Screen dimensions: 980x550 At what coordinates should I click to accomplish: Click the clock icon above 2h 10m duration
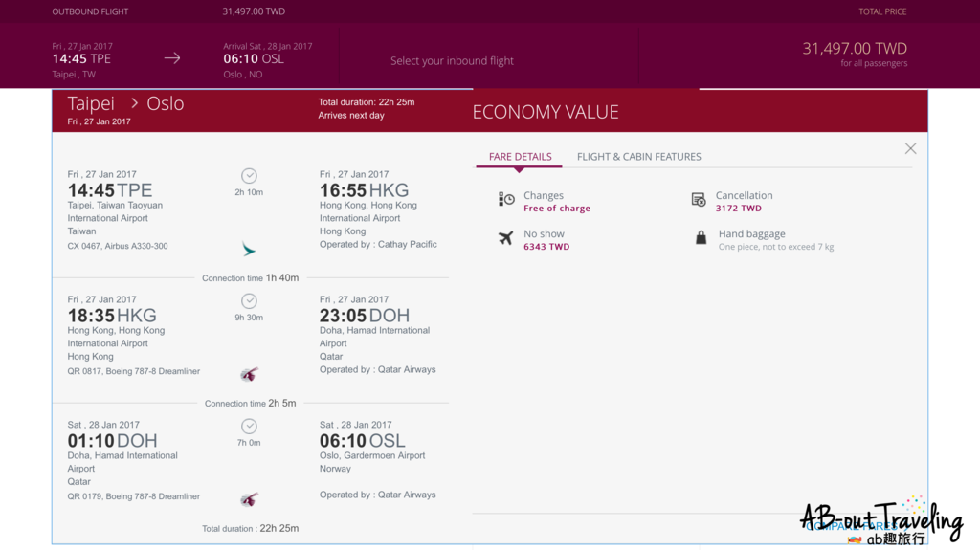point(249,176)
